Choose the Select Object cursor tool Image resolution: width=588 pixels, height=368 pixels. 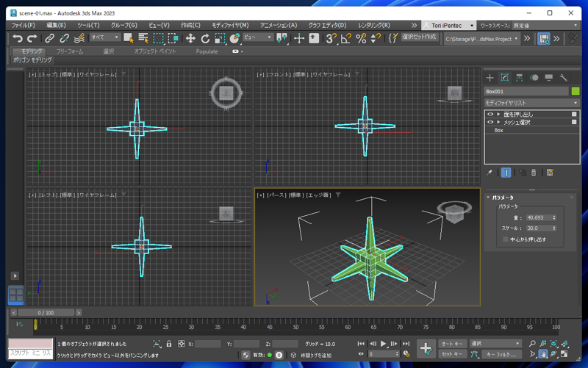[x=129, y=38]
